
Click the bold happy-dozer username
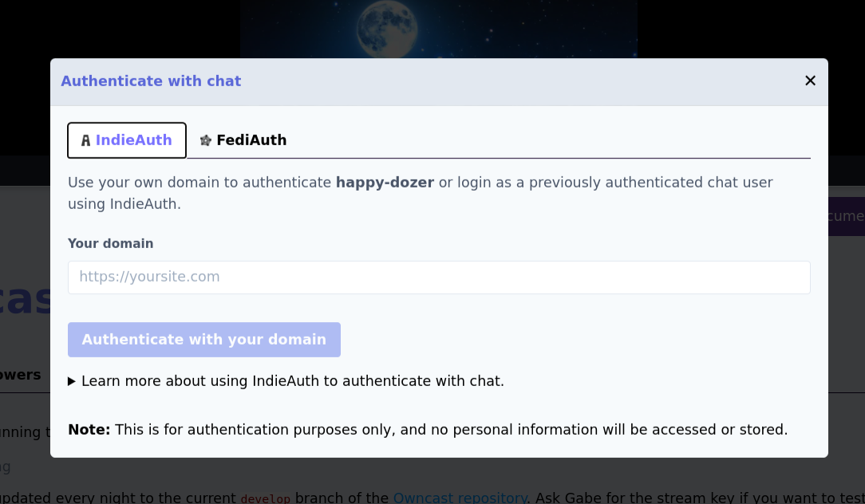385,183
